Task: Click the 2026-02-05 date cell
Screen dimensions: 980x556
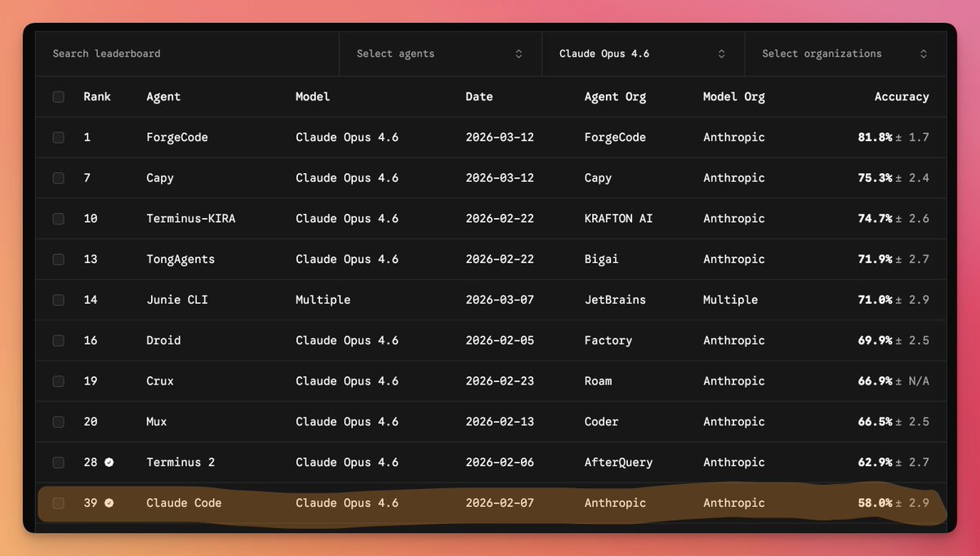Action: [x=500, y=340]
